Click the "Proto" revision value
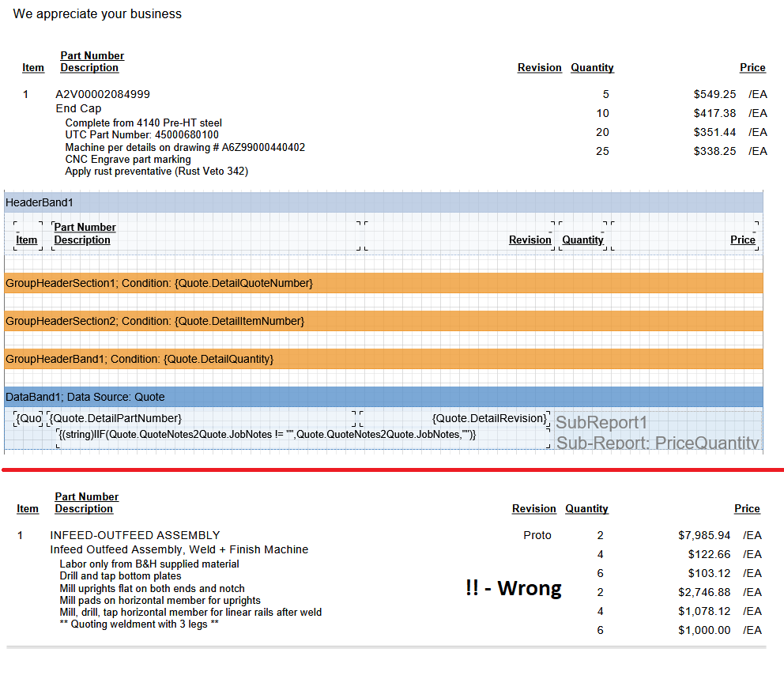The height and width of the screenshot is (679, 784). point(537,535)
